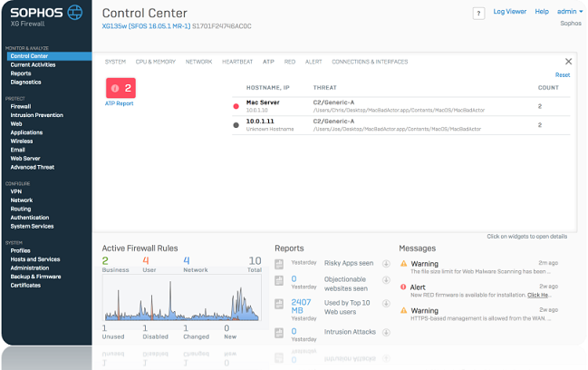
Task: Click the Sophos globe logo icon
Action: (x=74, y=13)
